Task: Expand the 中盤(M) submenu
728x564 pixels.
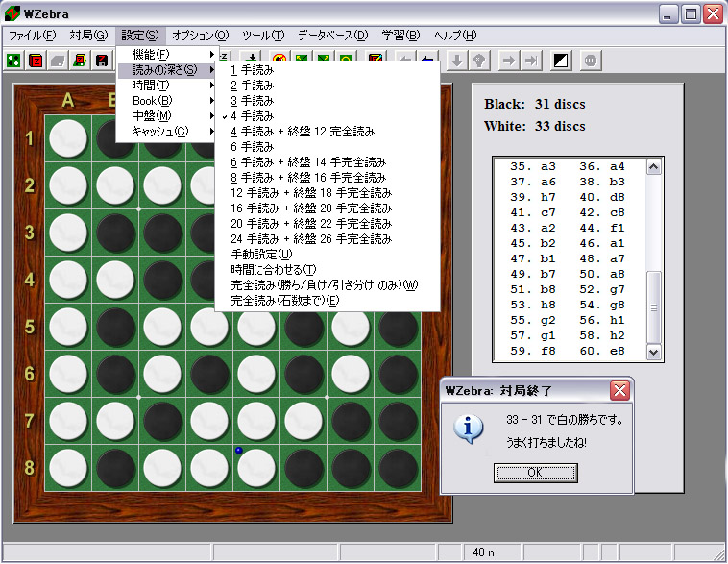Action: 167,116
